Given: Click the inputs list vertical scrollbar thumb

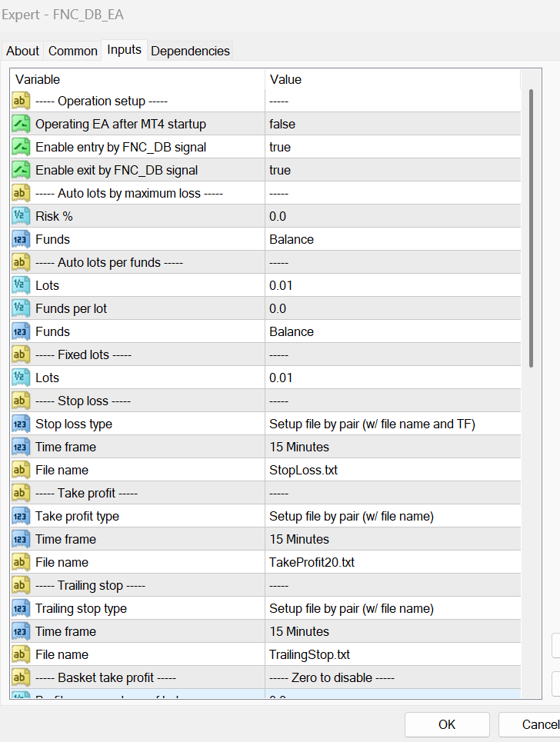Looking at the screenshot, I should coord(531,228).
